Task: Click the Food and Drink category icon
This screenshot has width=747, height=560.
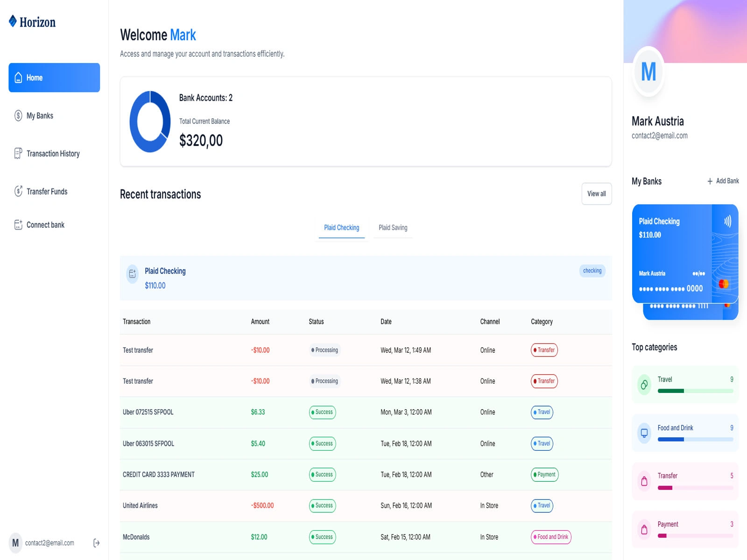Action: (644, 433)
